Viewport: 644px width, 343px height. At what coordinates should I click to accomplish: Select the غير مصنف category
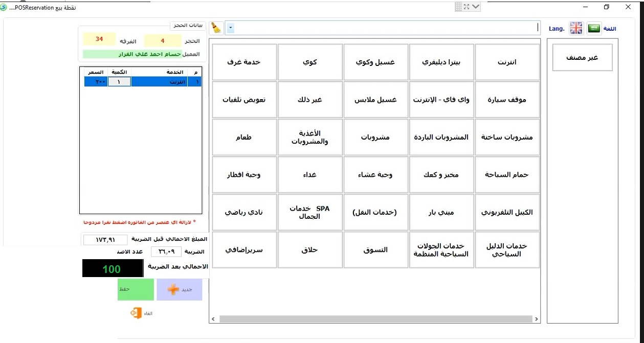pos(582,58)
